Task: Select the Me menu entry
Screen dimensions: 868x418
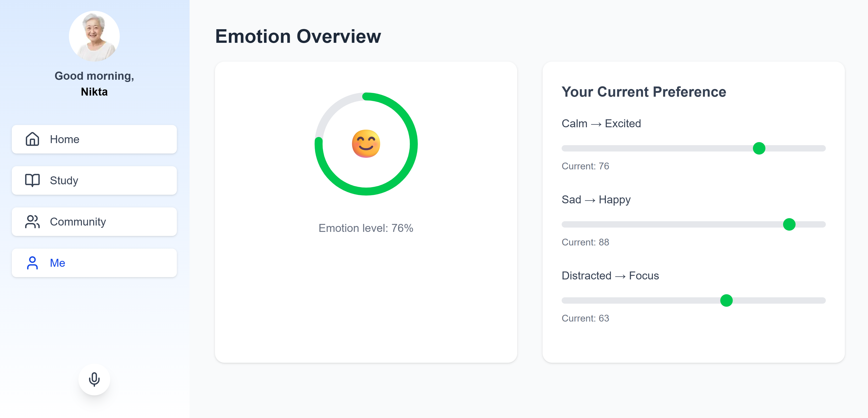Action: pyautogui.click(x=94, y=263)
